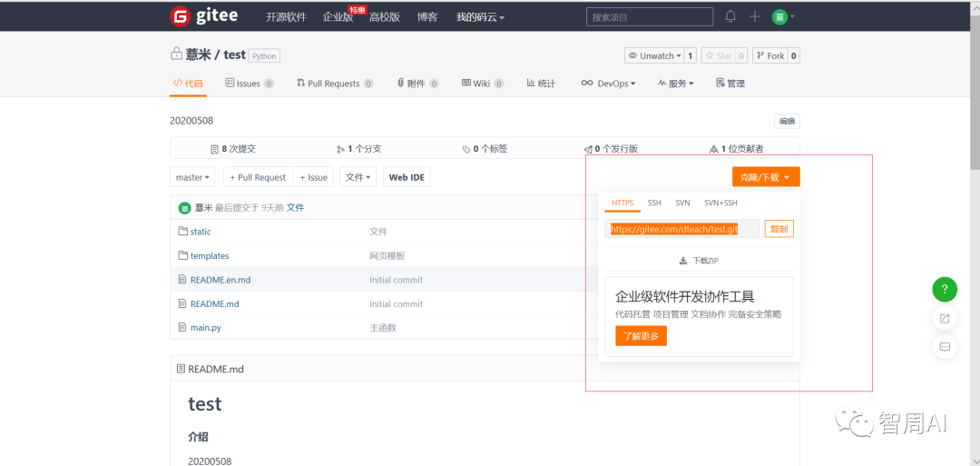Viewport: 980px width, 466px height.
Task: Click latest commit message 文件
Action: point(295,208)
